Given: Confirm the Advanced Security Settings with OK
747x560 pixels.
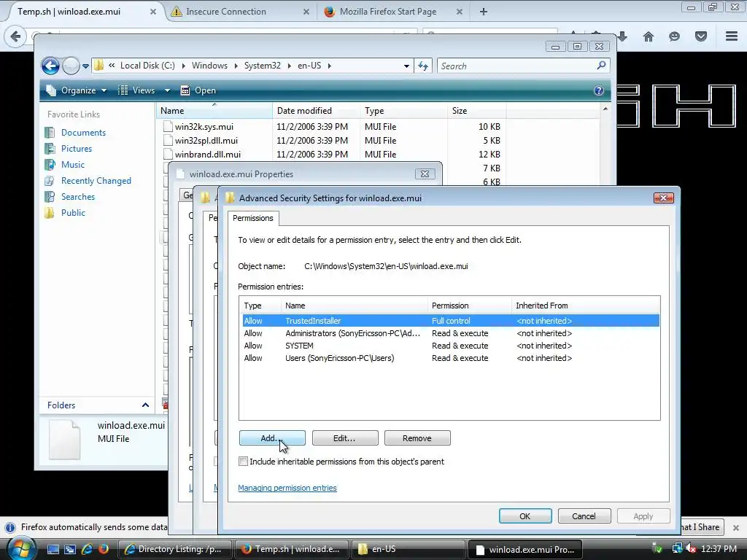Looking at the screenshot, I should click(x=525, y=516).
